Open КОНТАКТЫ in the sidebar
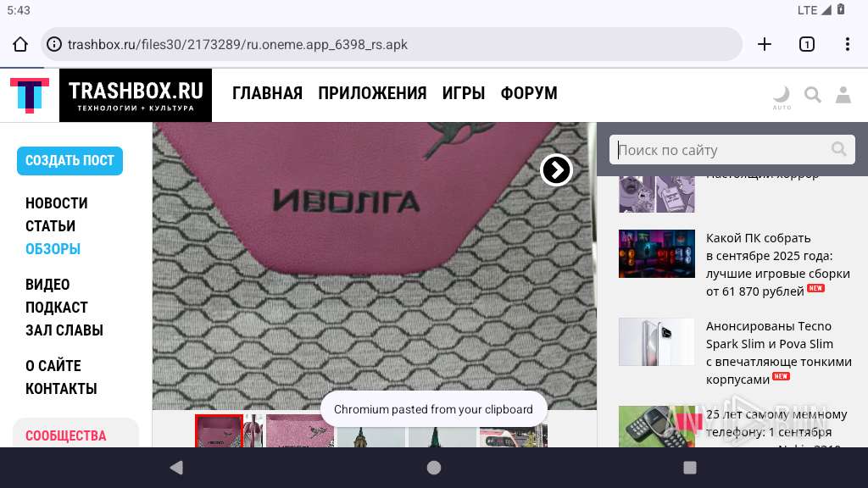 [61, 388]
